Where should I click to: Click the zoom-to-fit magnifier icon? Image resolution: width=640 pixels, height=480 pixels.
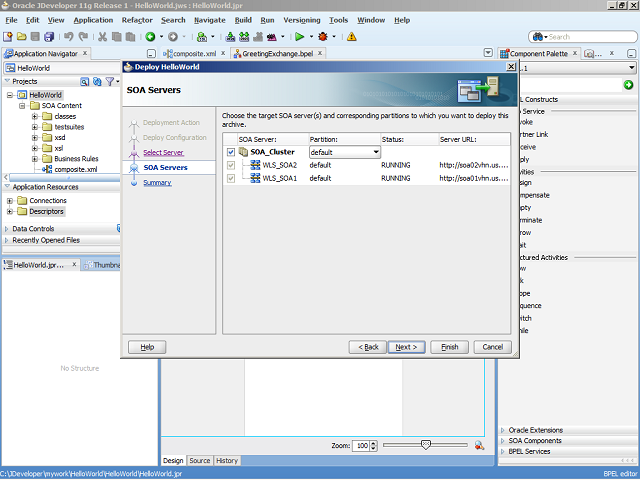(x=479, y=445)
